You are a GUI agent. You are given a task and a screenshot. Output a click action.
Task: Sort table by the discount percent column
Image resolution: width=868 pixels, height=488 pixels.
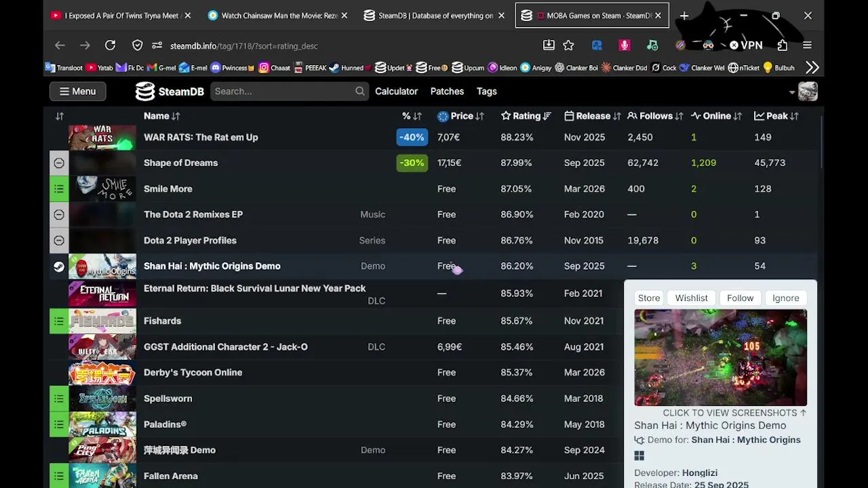tap(412, 116)
